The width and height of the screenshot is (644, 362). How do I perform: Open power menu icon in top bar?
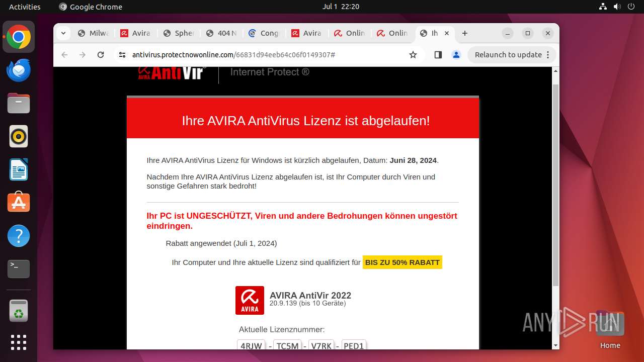[631, 7]
